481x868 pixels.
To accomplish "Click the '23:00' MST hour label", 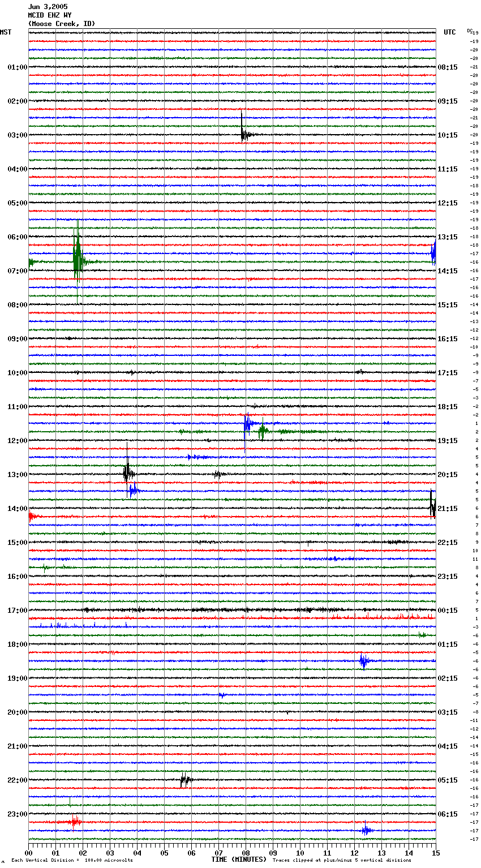I will coord(17,814).
